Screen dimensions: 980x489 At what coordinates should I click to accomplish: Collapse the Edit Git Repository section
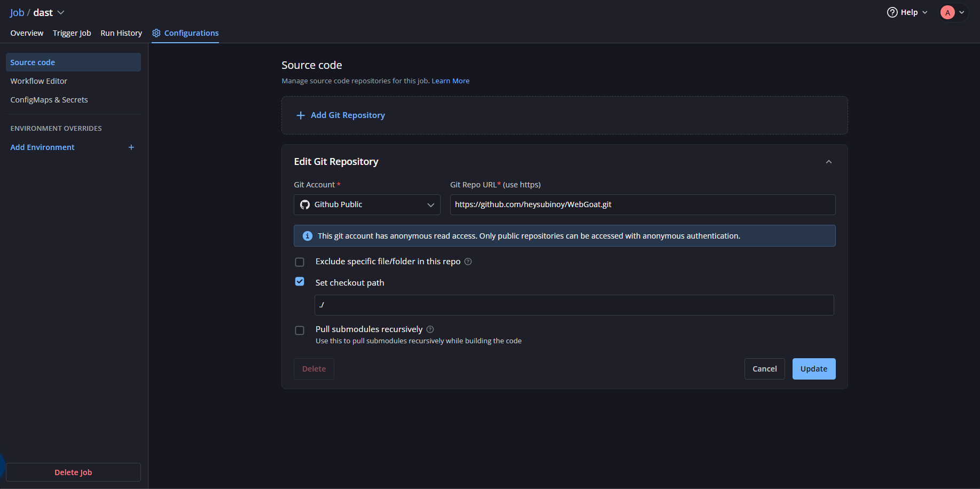click(828, 162)
